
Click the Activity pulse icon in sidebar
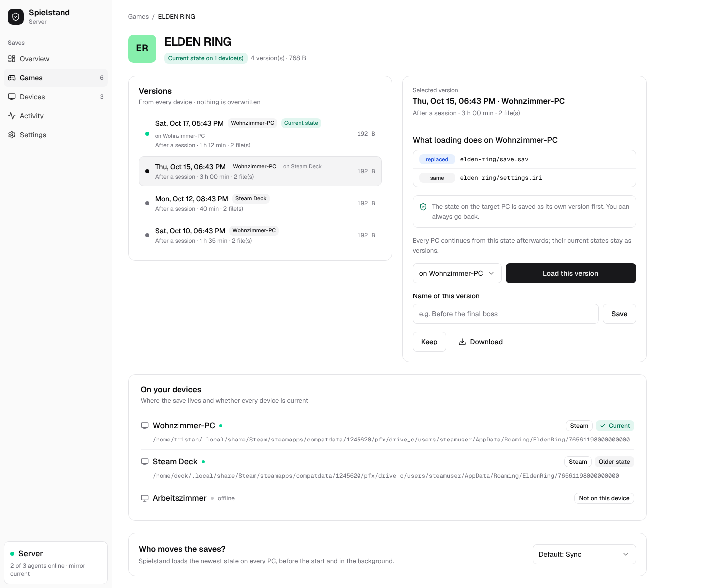(12, 116)
